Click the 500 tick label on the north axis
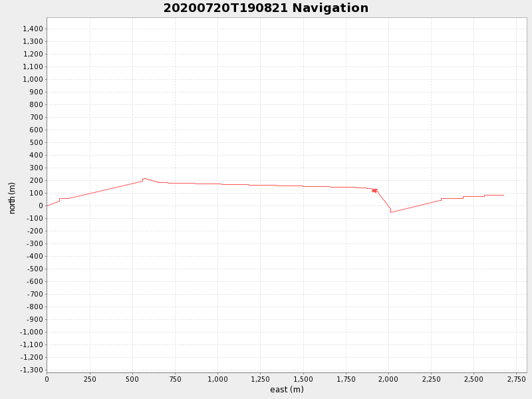This screenshot has height=399, width=532. [35, 142]
